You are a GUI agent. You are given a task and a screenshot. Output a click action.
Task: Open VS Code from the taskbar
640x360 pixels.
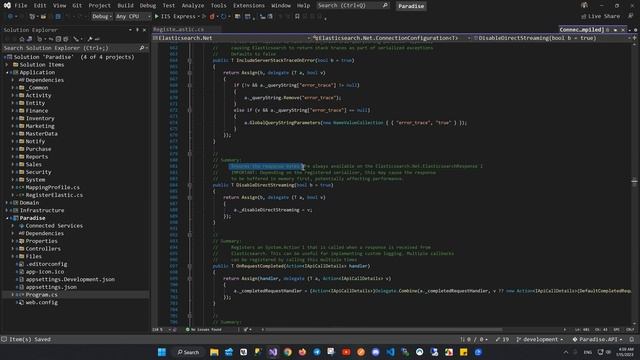[x=390, y=352]
